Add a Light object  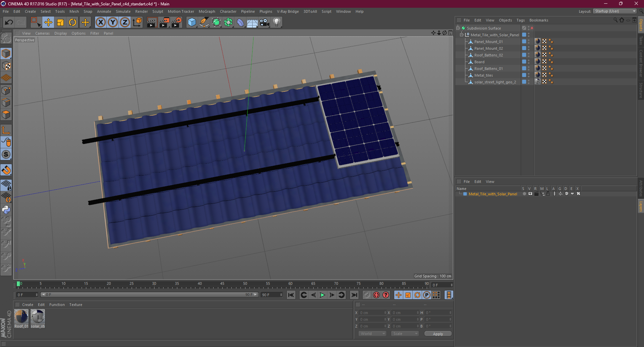(x=277, y=23)
